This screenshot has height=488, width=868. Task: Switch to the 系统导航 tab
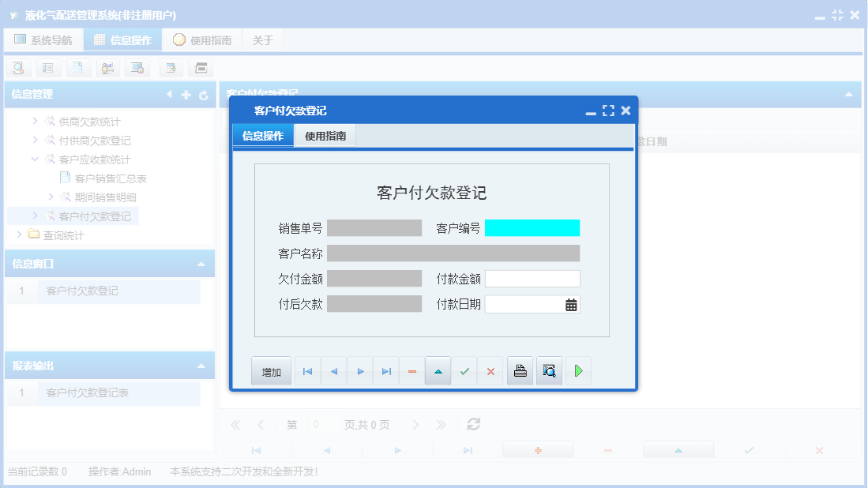click(43, 39)
